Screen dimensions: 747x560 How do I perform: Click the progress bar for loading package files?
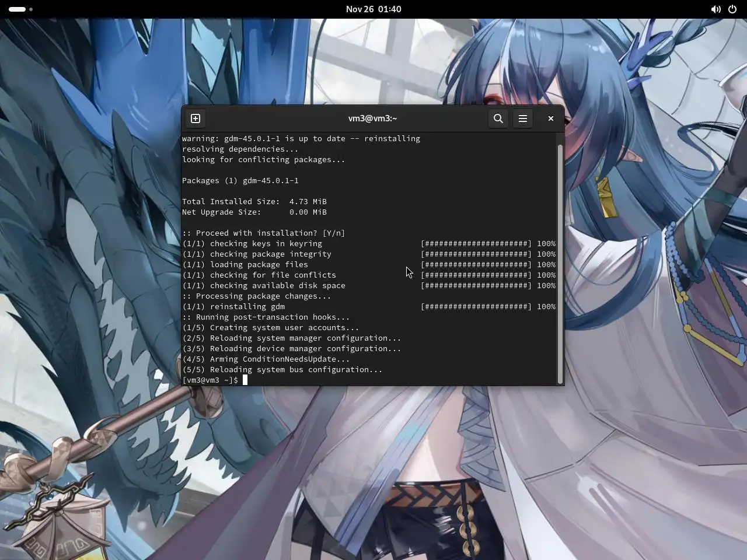click(476, 265)
